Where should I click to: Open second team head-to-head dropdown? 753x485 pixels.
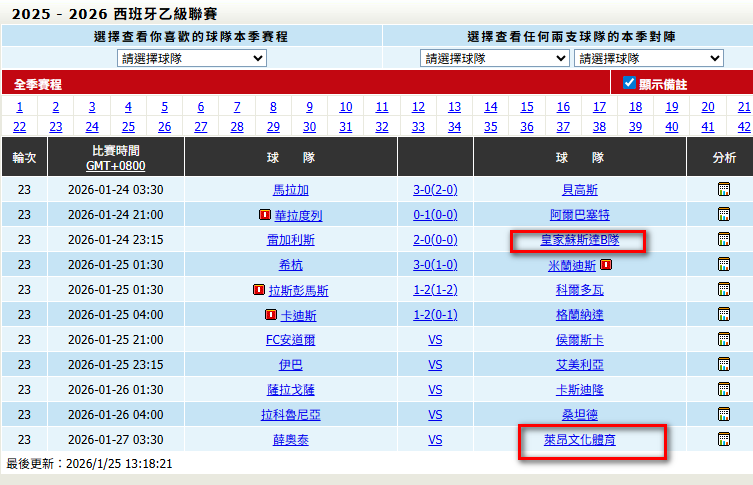click(649, 58)
